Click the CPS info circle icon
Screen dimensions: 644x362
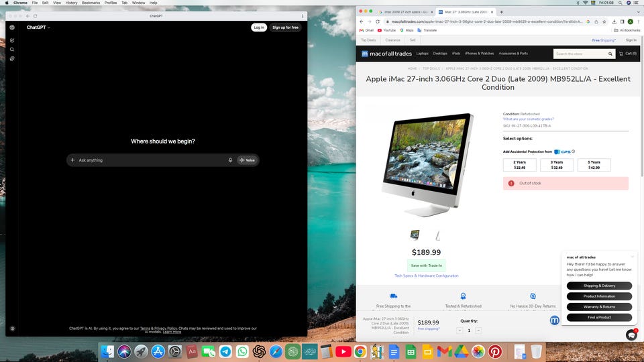pos(574,152)
